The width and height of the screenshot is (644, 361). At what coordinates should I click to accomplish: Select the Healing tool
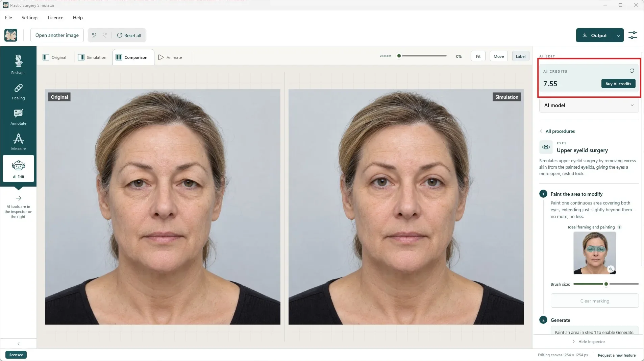coord(18,92)
